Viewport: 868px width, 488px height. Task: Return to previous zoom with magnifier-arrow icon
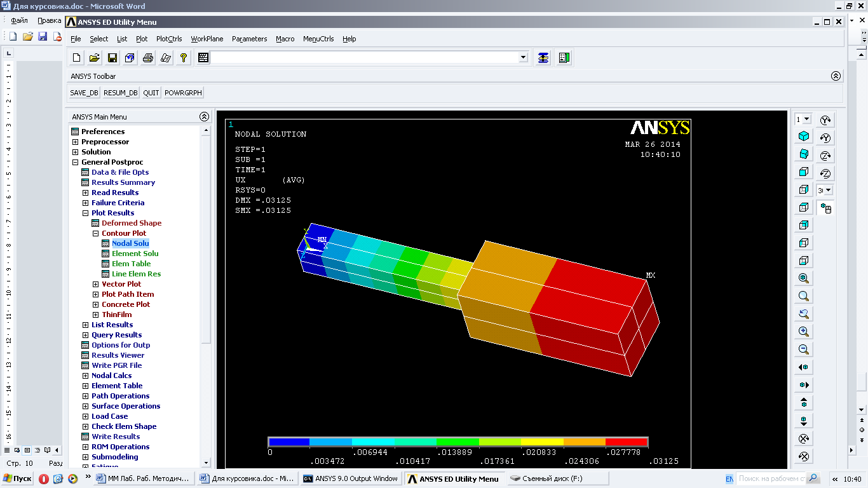pos(804,314)
